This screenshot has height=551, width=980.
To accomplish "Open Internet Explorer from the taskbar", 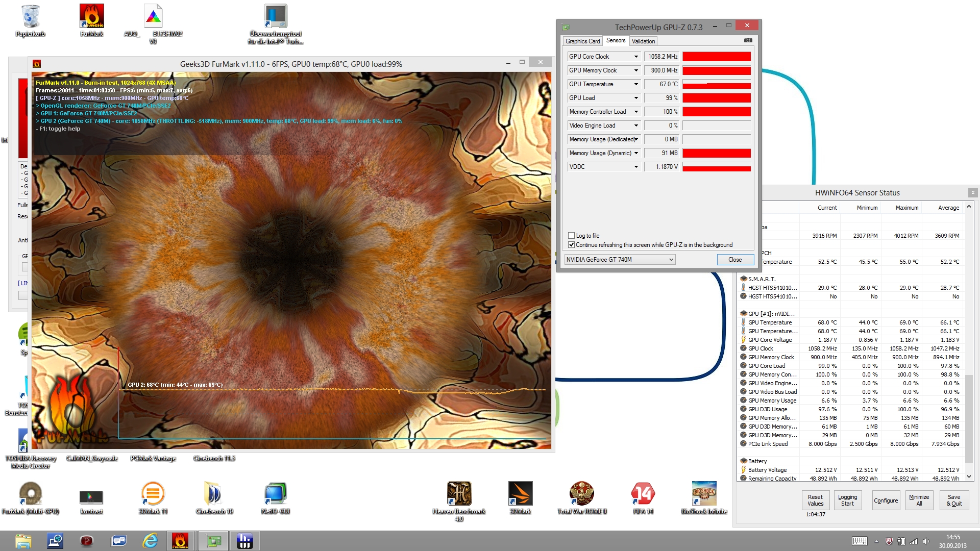I will click(x=150, y=541).
